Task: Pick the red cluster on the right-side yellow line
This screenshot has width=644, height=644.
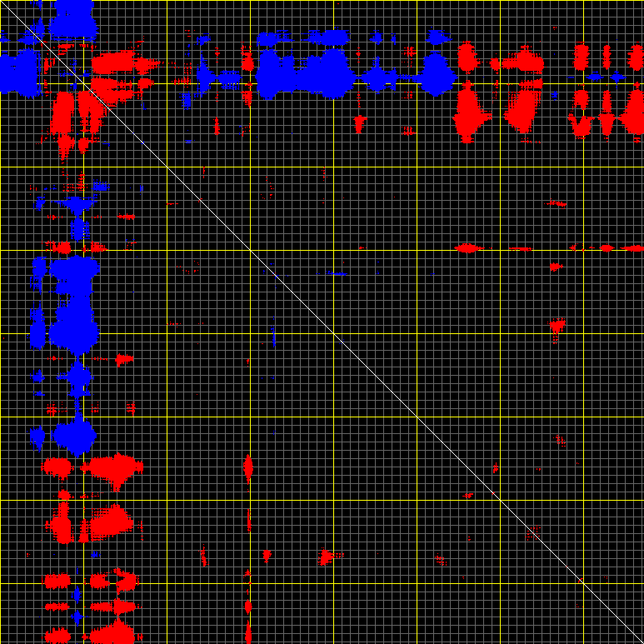Action: coord(468,247)
